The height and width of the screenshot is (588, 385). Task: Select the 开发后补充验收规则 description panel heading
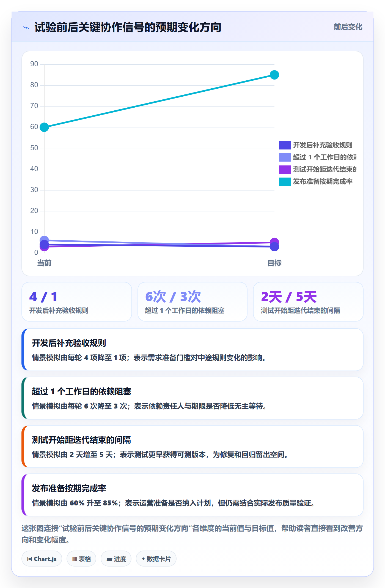coord(69,343)
